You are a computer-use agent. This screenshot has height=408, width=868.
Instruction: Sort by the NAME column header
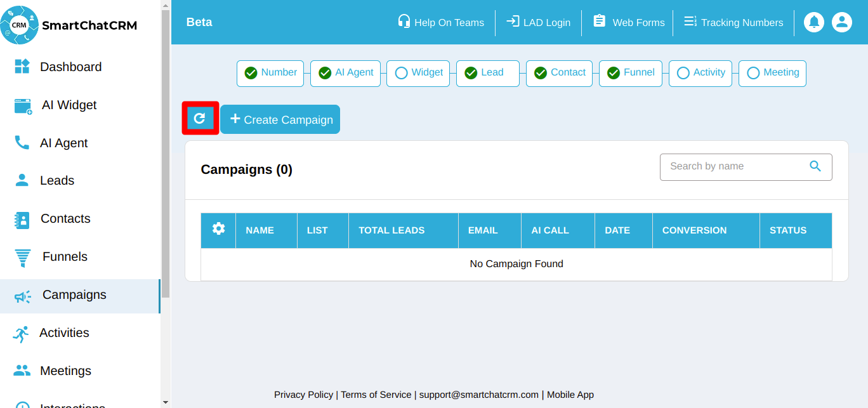click(x=260, y=230)
